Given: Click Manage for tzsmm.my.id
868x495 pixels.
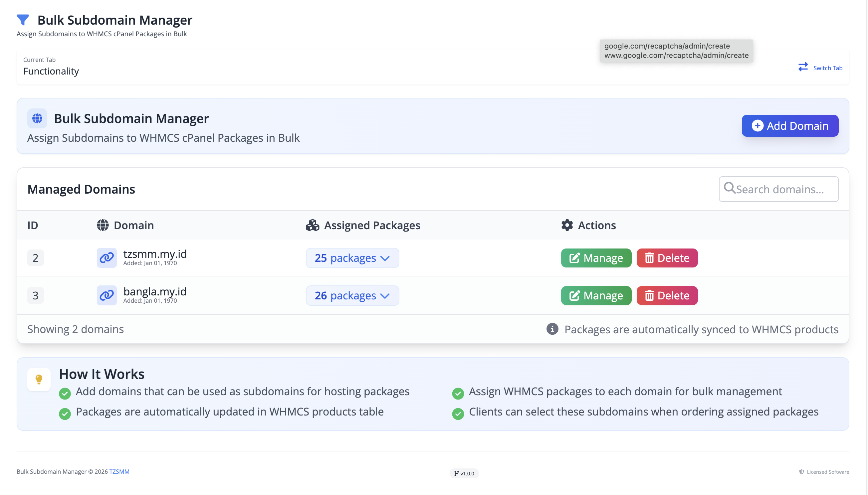Looking at the screenshot, I should tap(595, 258).
